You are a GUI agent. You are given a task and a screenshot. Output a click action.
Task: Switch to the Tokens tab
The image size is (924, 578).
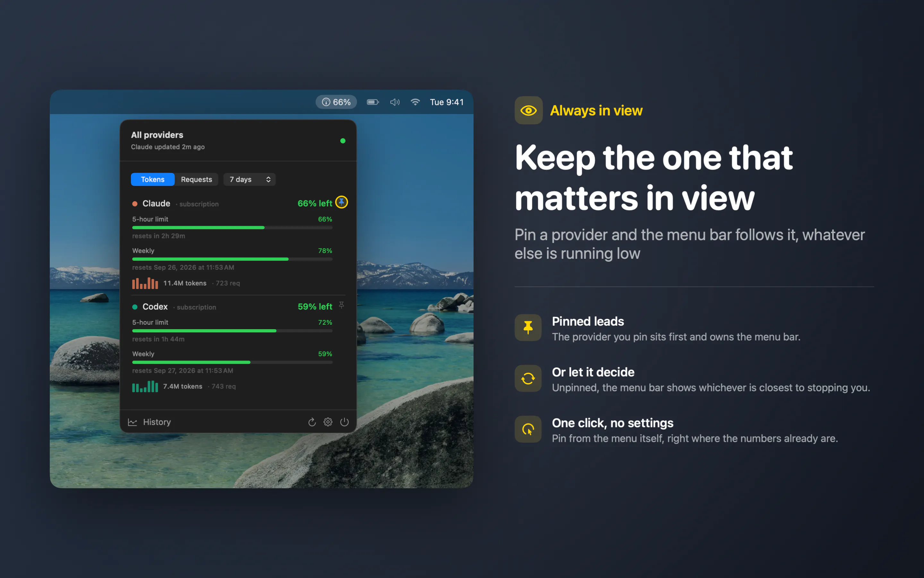(153, 179)
